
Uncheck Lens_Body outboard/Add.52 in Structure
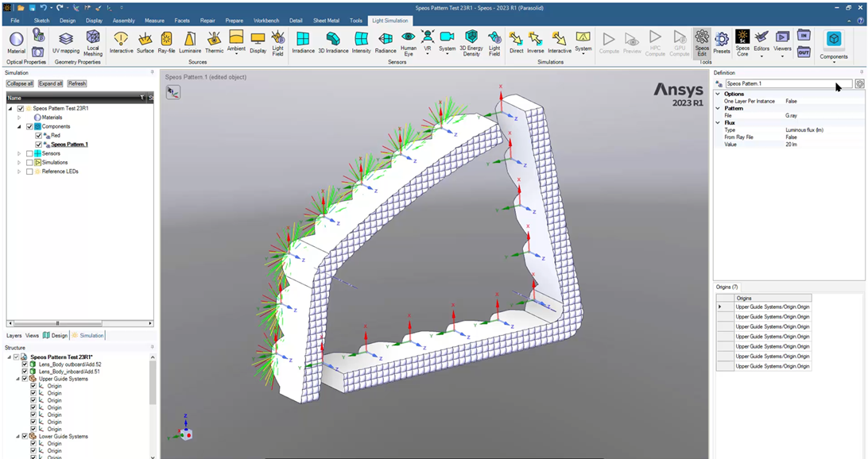pyautogui.click(x=24, y=364)
